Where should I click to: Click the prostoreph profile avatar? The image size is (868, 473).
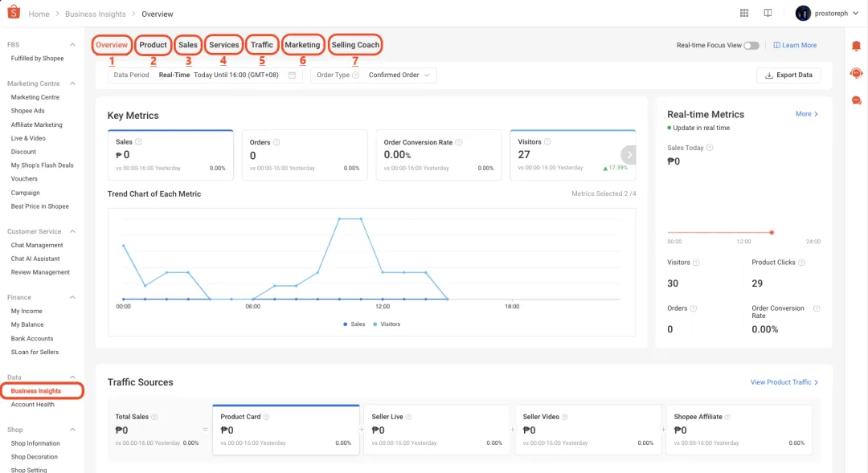click(803, 14)
